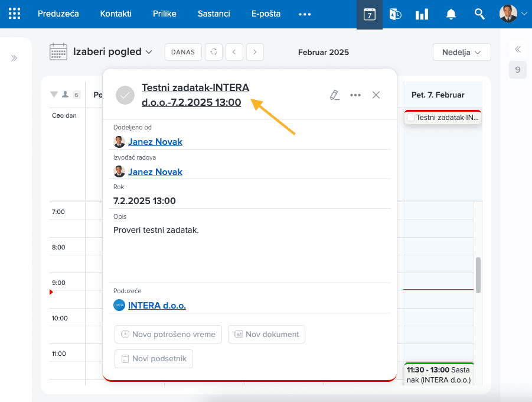This screenshot has height=402, width=532.
Task: Click the calendar vertical scrollbar
Action: pyautogui.click(x=478, y=275)
